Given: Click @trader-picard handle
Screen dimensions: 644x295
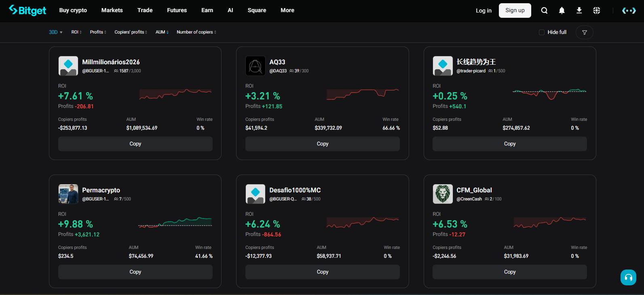Looking at the screenshot, I should click(x=471, y=71).
